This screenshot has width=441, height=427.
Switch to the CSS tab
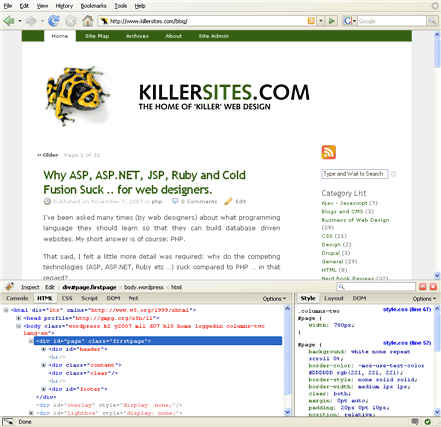(67, 298)
